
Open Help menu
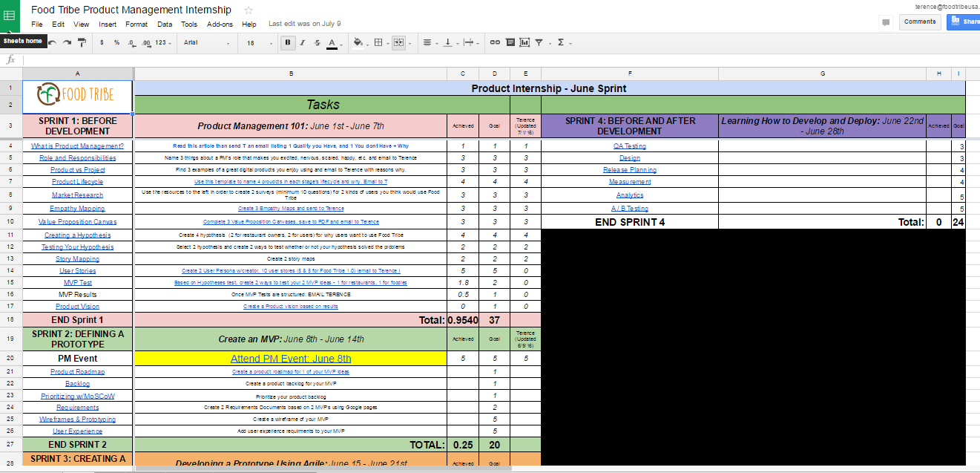pos(249,25)
